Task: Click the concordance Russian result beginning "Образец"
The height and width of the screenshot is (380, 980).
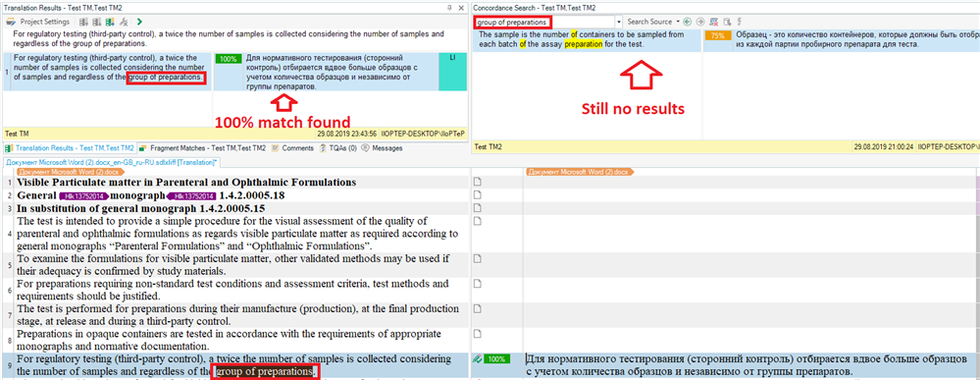Action: coord(856,39)
